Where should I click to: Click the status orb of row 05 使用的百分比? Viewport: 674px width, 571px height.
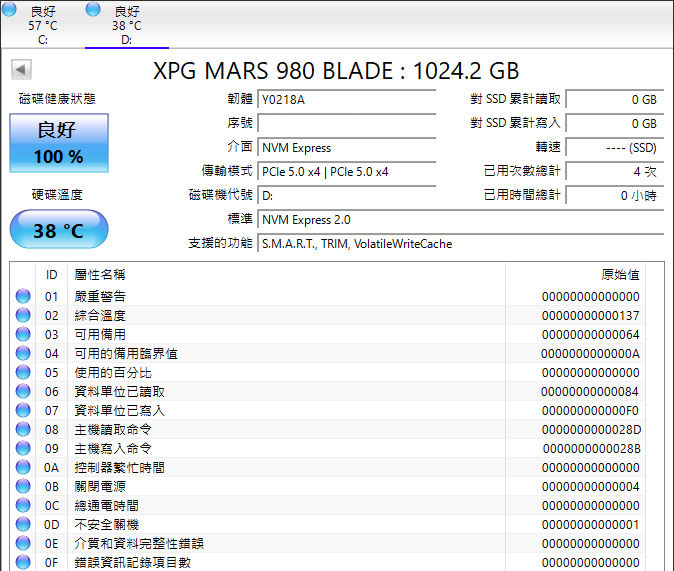(23, 372)
